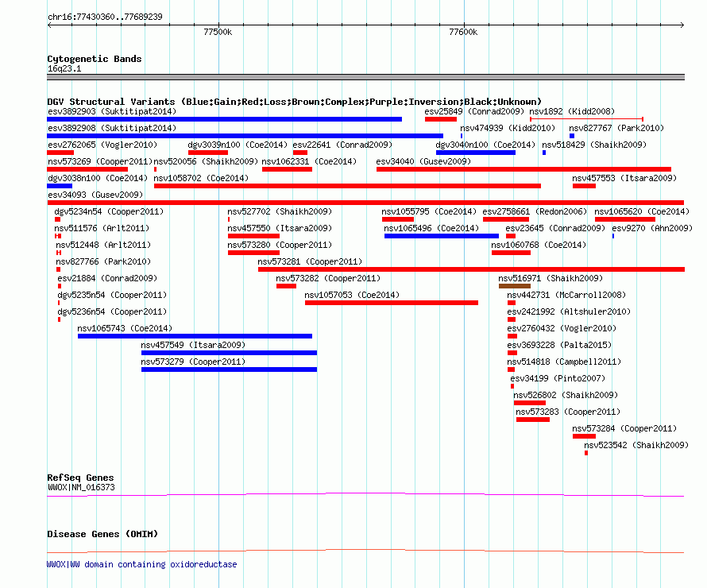Open nsv474939 (Kidd2010) variant
This screenshot has height=588, width=707.
508,128
